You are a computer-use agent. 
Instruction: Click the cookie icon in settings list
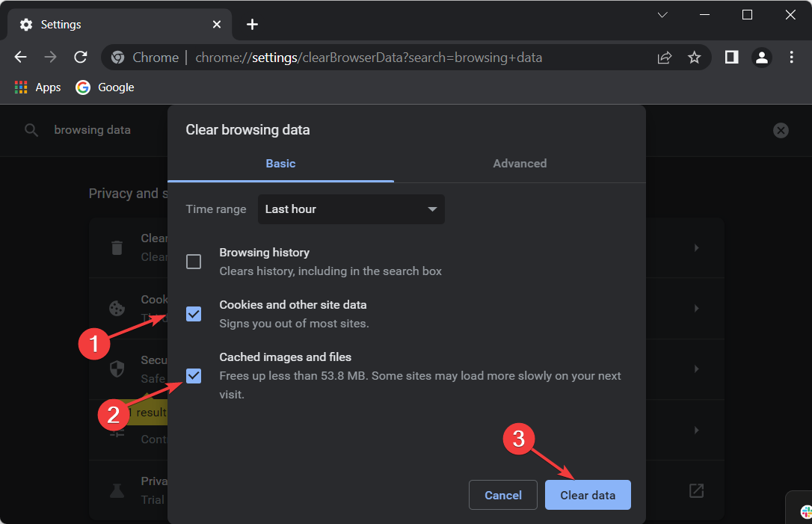117,308
